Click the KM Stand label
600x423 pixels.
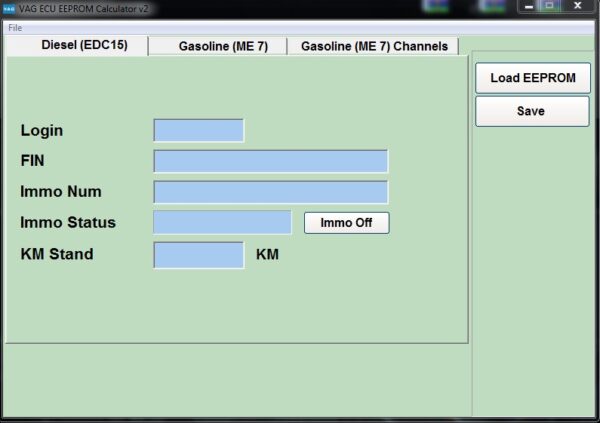click(57, 254)
